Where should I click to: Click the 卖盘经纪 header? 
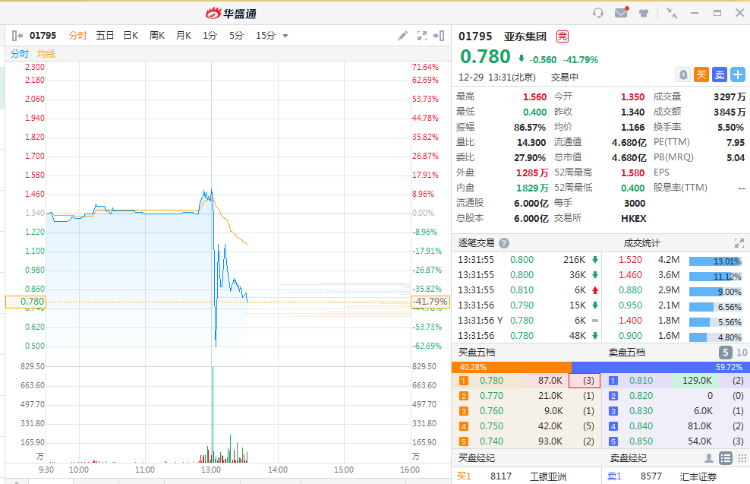tap(628, 458)
